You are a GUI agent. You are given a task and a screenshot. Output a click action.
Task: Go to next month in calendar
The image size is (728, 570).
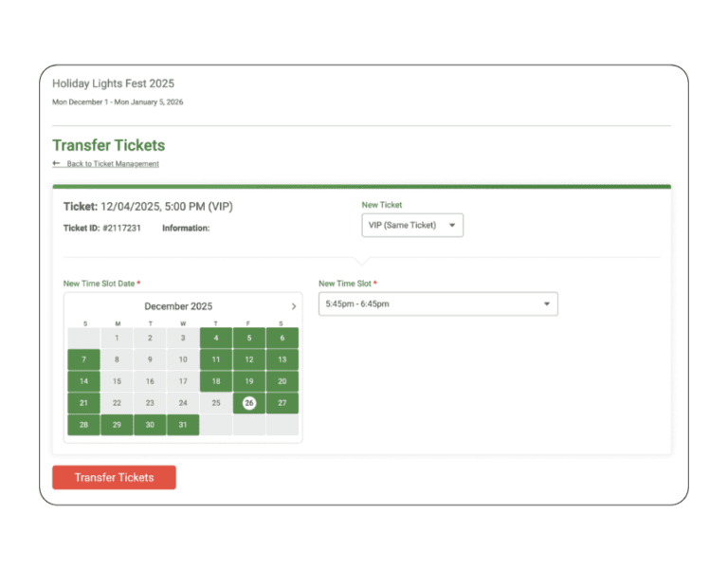tap(294, 306)
